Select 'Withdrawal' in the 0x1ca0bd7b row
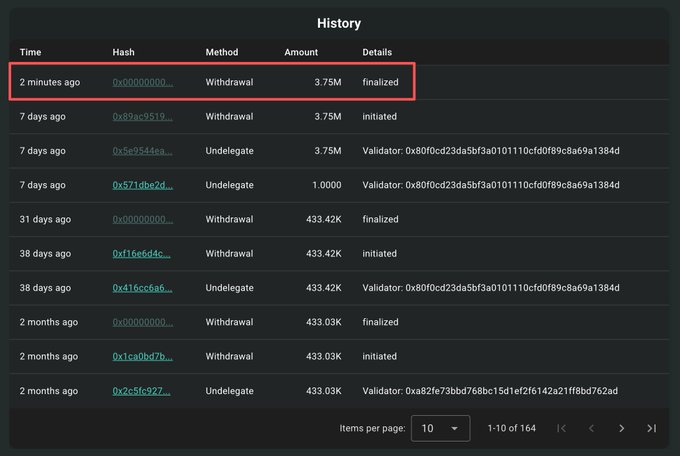The width and height of the screenshot is (680, 456). tap(229, 356)
